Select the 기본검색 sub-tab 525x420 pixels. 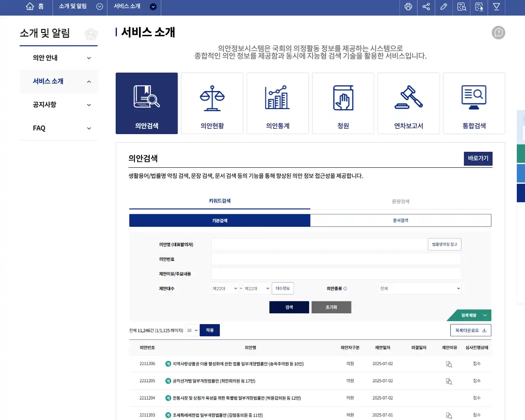[220, 221]
